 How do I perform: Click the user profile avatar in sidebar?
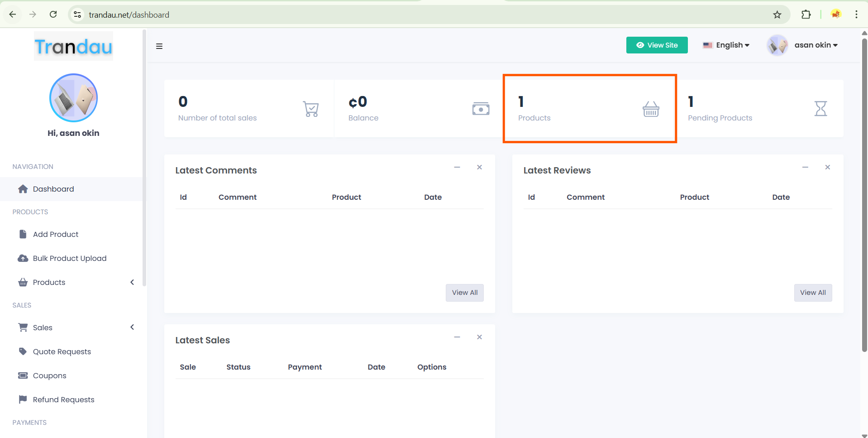tap(73, 98)
